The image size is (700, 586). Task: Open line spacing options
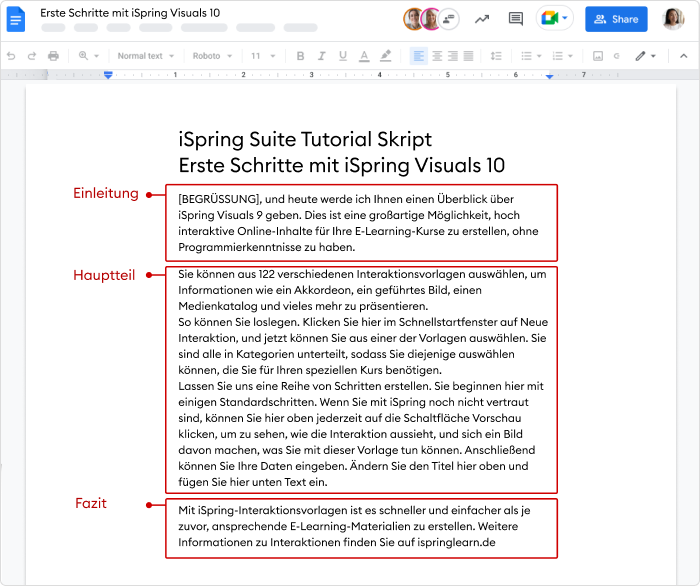pyautogui.click(x=496, y=56)
